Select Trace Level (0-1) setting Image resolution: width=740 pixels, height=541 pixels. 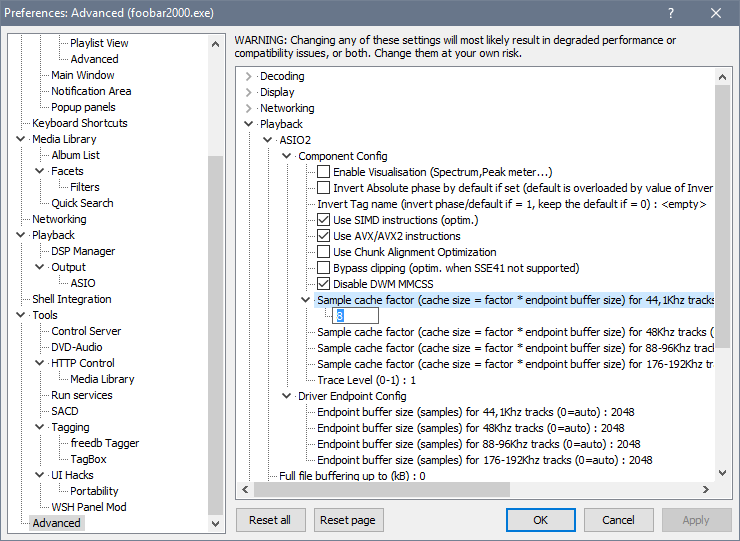(x=366, y=380)
